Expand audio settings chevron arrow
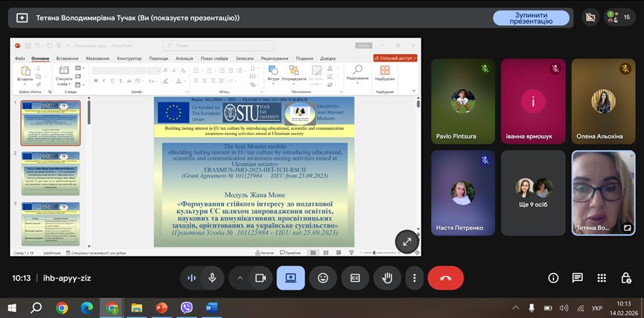This screenshot has width=644, height=318. [x=240, y=278]
